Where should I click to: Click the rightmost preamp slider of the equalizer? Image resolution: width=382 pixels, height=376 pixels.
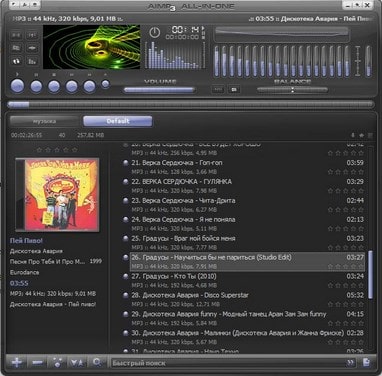click(x=368, y=61)
